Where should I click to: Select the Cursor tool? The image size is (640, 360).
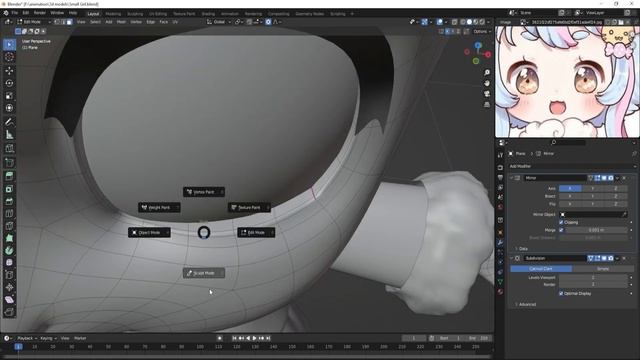coord(9,57)
